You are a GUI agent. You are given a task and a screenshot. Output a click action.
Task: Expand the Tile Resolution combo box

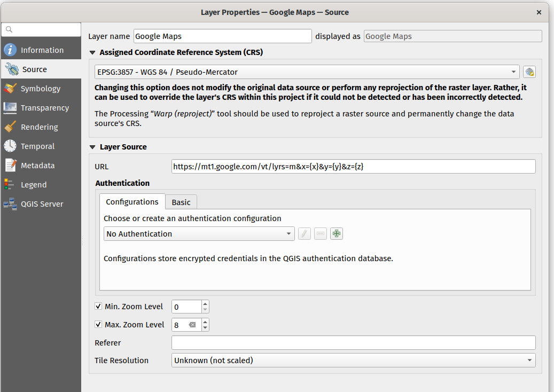click(353, 360)
